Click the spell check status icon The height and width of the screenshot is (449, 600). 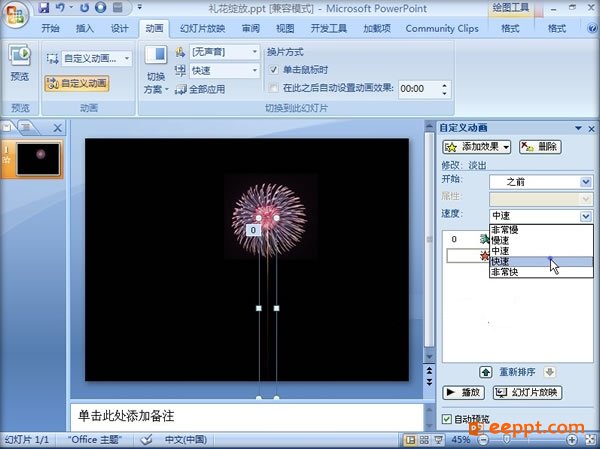tap(146, 440)
